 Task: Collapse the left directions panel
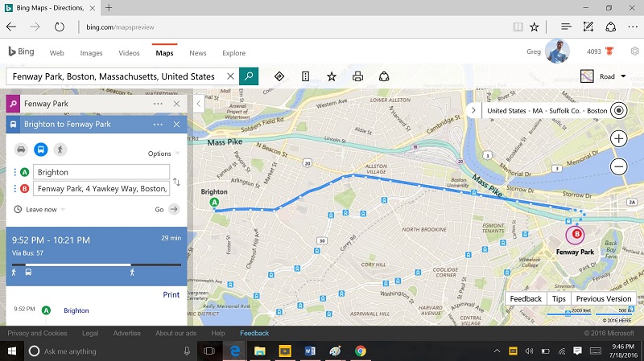coord(198,104)
